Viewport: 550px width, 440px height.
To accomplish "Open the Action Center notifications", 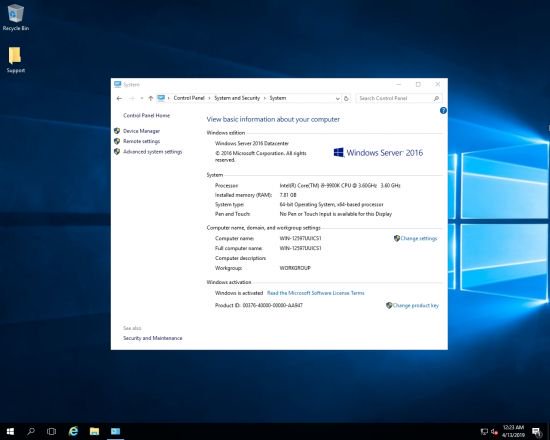I will (537, 432).
